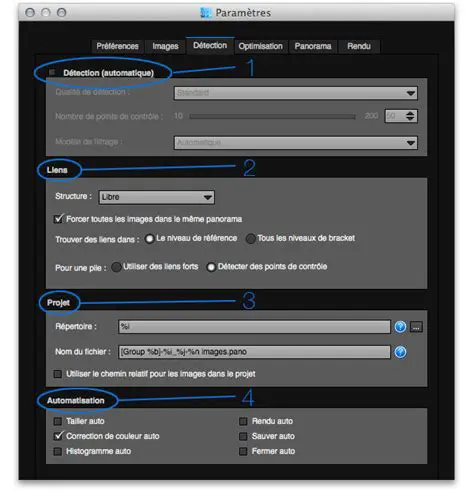474x491 pixels.
Task: Click the Liens section heading
Action: click(57, 170)
